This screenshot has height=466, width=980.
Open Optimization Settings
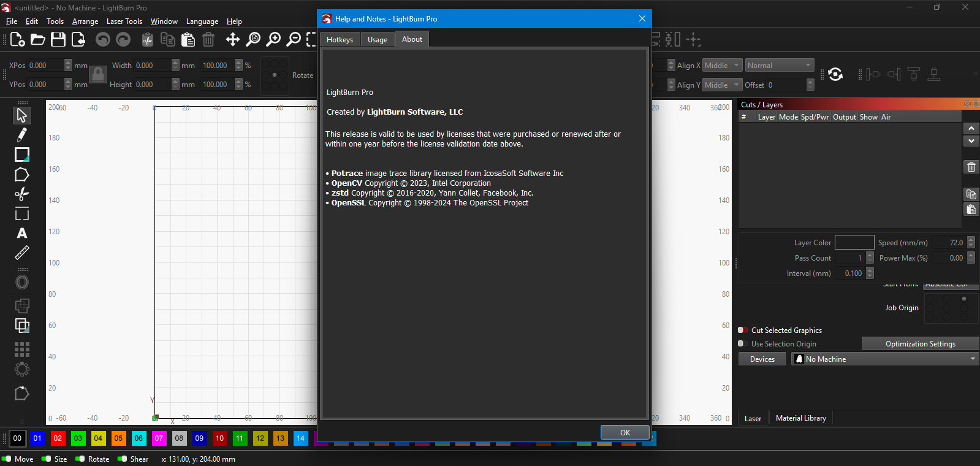pyautogui.click(x=920, y=343)
